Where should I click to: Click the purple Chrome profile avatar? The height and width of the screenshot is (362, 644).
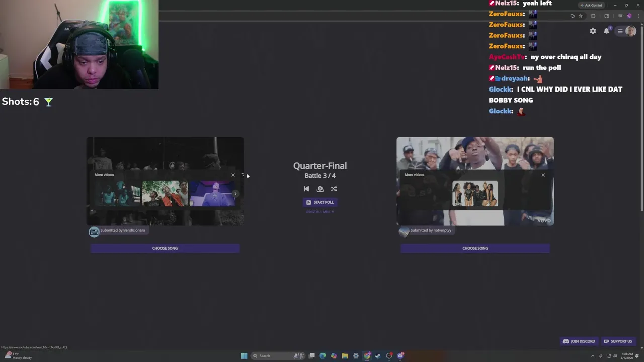click(629, 16)
